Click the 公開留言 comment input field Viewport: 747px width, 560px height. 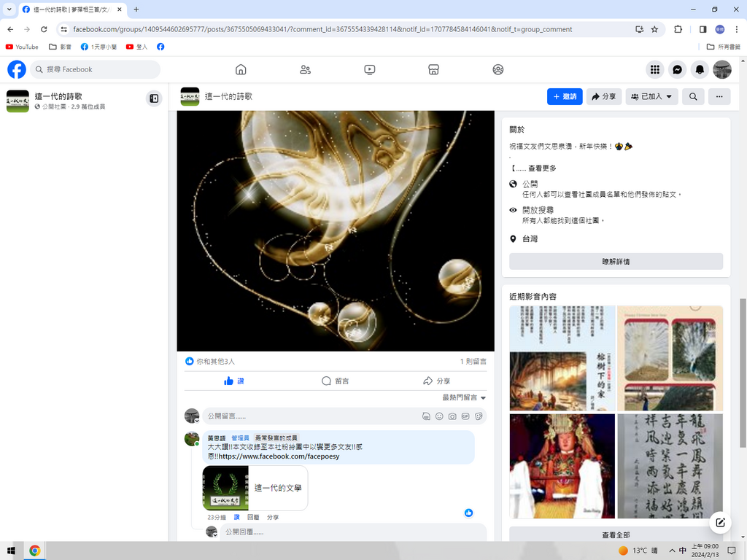pyautogui.click(x=310, y=416)
